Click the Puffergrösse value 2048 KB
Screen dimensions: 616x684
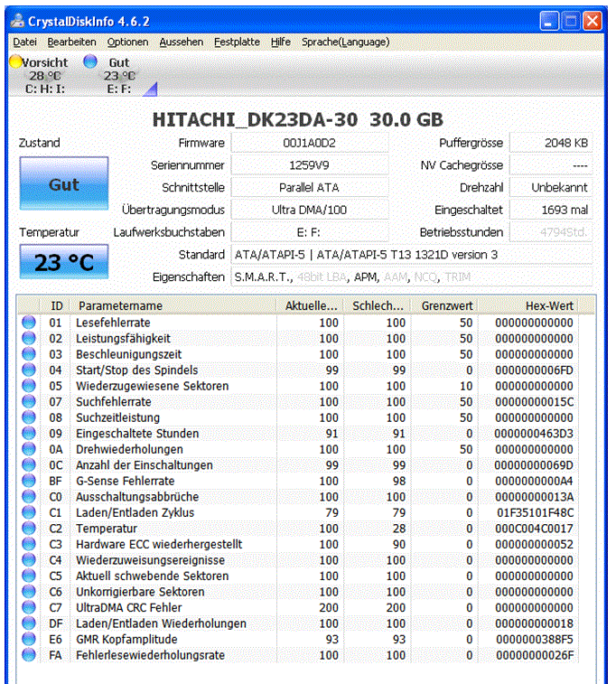(x=551, y=143)
